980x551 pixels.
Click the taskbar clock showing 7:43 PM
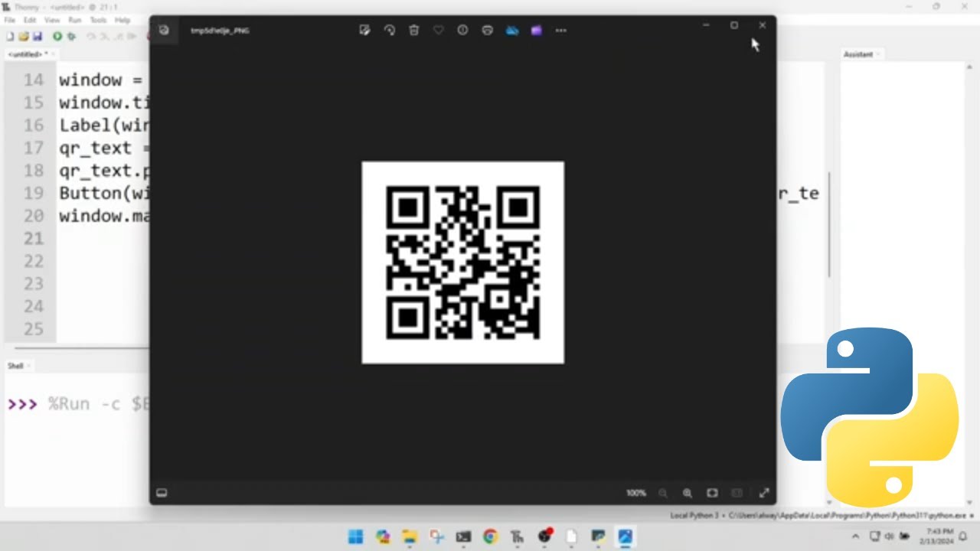938,536
